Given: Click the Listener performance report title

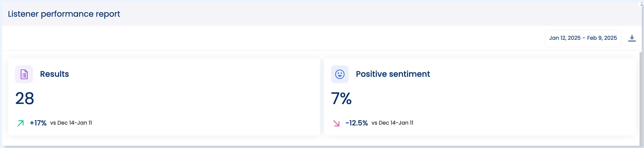Looking at the screenshot, I should pos(64,14).
